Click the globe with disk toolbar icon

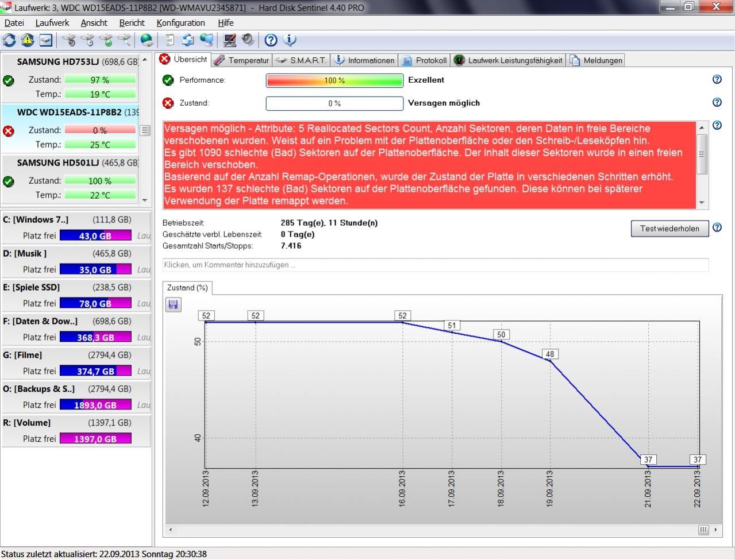point(147,40)
